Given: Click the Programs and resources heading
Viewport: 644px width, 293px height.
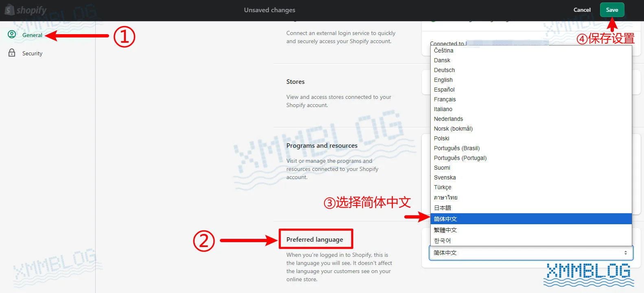Looking at the screenshot, I should [x=322, y=146].
